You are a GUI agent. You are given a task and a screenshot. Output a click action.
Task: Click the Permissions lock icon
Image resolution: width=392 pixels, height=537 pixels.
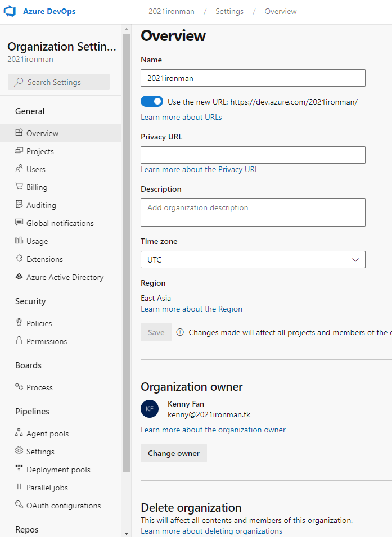click(x=19, y=341)
